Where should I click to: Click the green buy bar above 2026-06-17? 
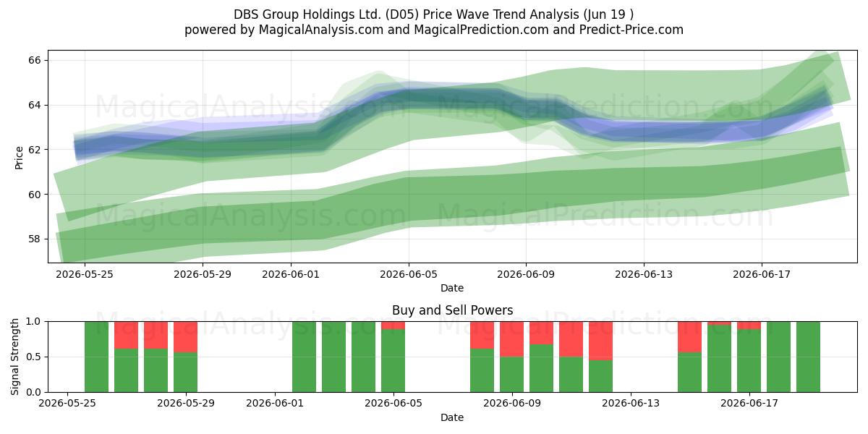(749, 361)
